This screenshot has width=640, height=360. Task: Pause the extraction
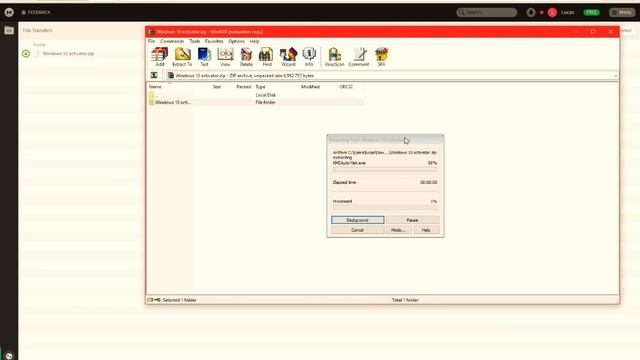click(x=412, y=220)
